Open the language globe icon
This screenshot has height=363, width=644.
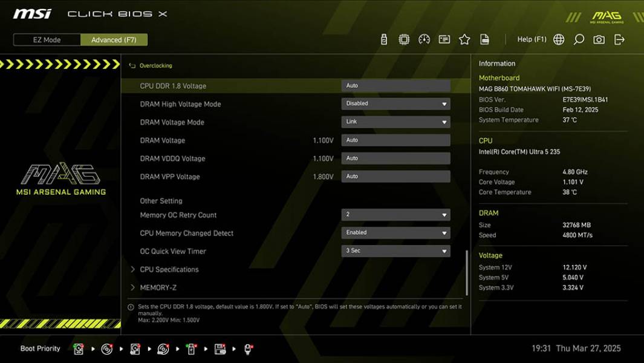point(559,39)
